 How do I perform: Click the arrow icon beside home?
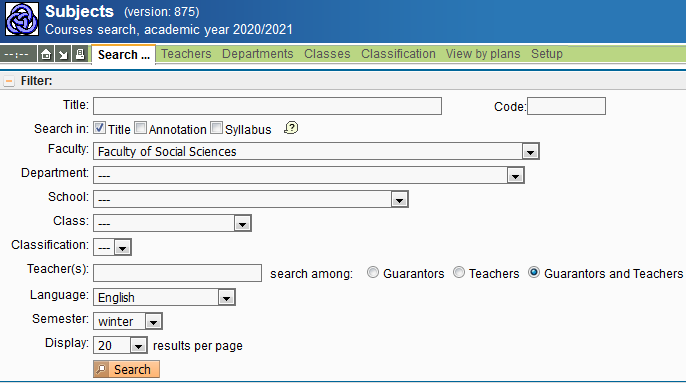click(x=63, y=54)
